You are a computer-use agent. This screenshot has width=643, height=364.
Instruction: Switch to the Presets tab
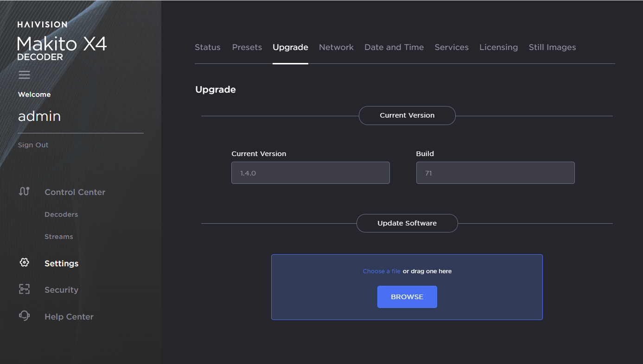247,47
